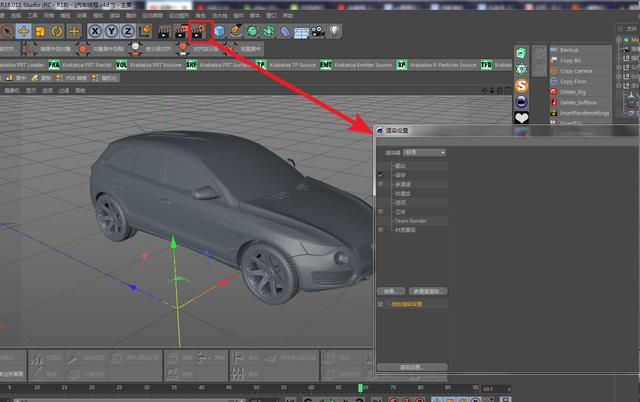
Task: Run the Delete_Rig script
Action: pos(573,92)
